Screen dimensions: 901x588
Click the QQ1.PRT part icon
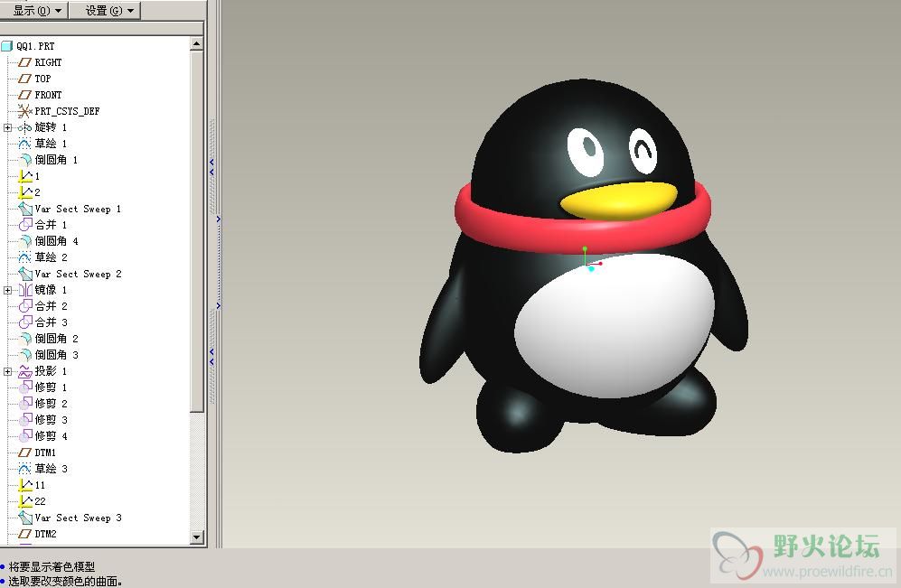(x=7, y=46)
